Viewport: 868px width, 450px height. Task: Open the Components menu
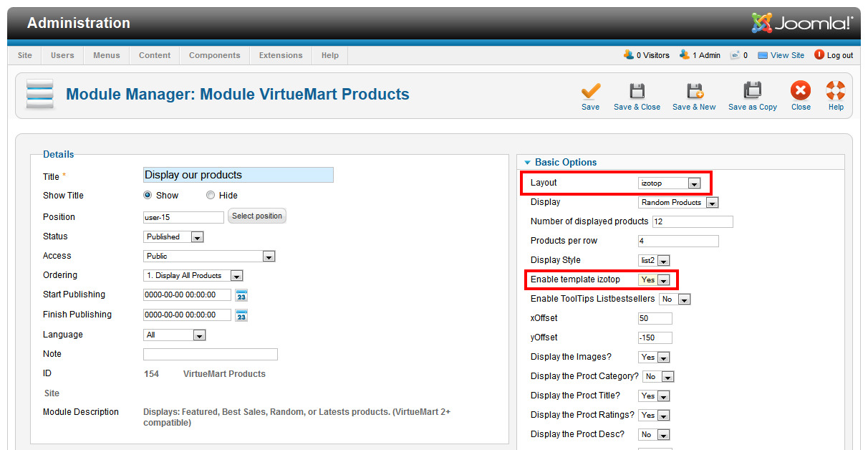click(x=214, y=55)
